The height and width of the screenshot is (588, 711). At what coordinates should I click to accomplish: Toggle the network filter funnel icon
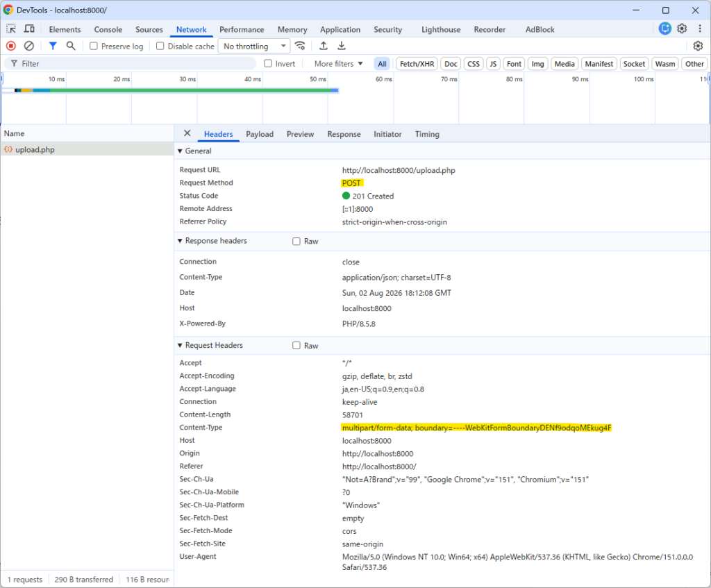pos(53,46)
